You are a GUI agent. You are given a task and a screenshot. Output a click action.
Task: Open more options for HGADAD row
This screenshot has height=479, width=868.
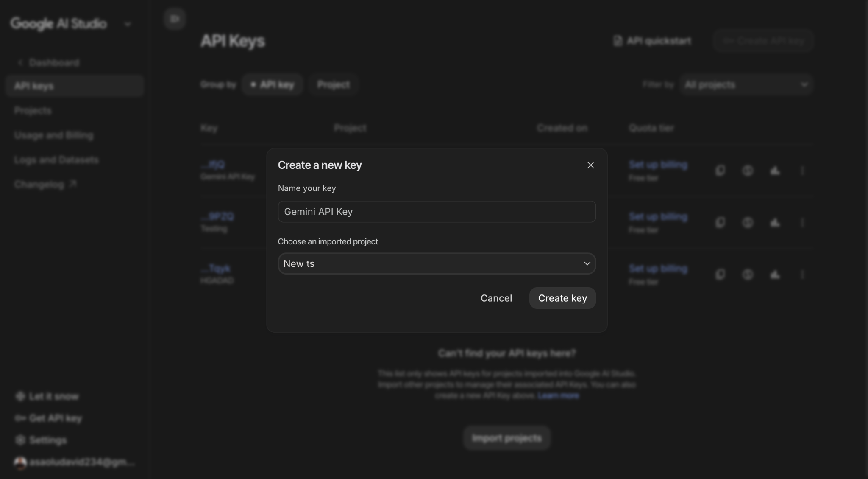pyautogui.click(x=802, y=275)
